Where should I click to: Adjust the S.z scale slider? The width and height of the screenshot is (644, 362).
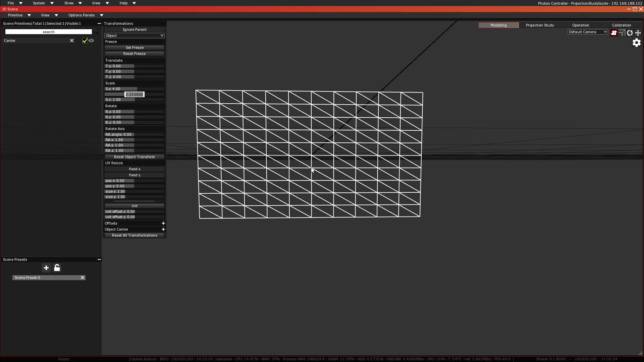point(135,100)
